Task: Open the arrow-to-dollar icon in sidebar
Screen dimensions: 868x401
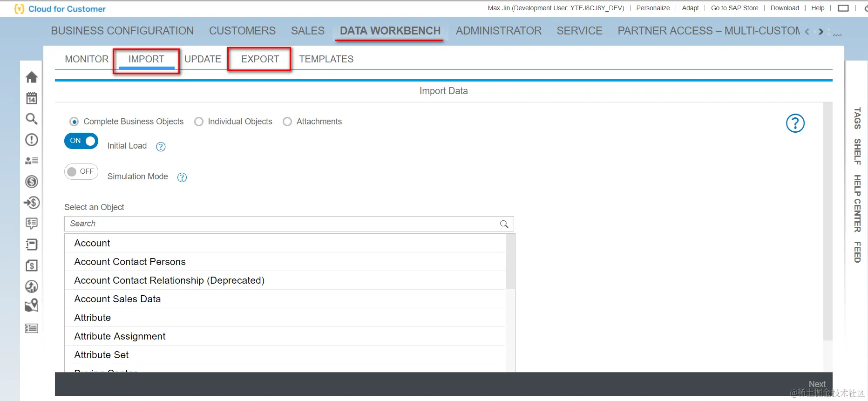Action: (x=32, y=203)
